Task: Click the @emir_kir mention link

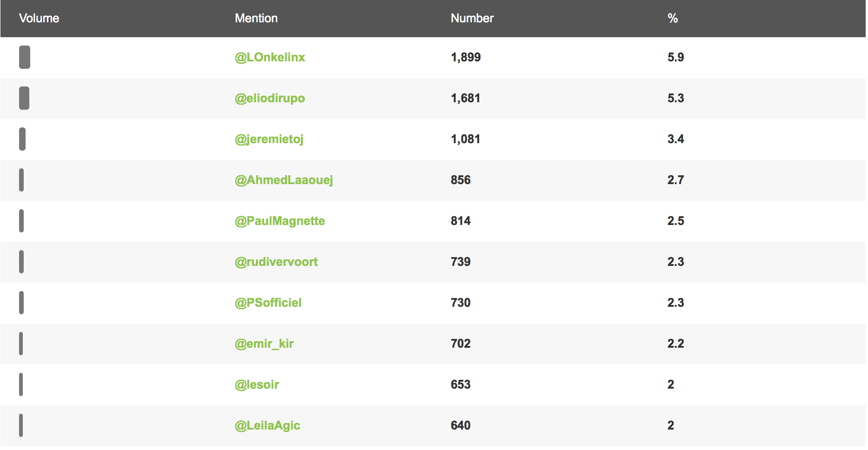Action: tap(264, 344)
